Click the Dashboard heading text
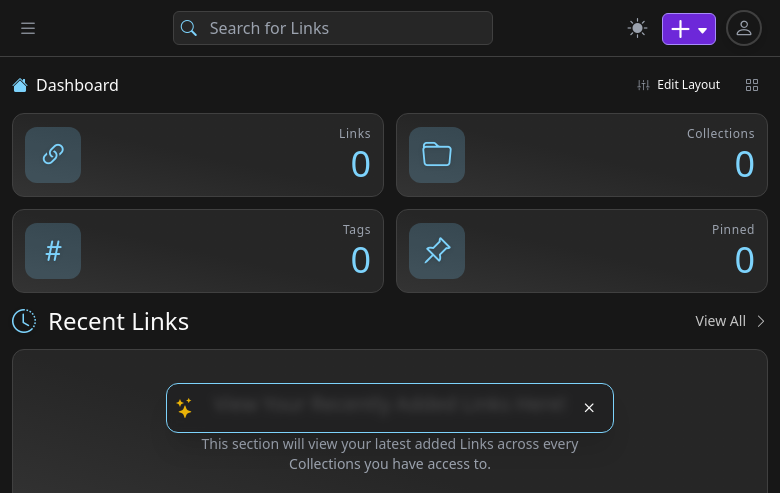The image size is (780, 493). coord(77,85)
